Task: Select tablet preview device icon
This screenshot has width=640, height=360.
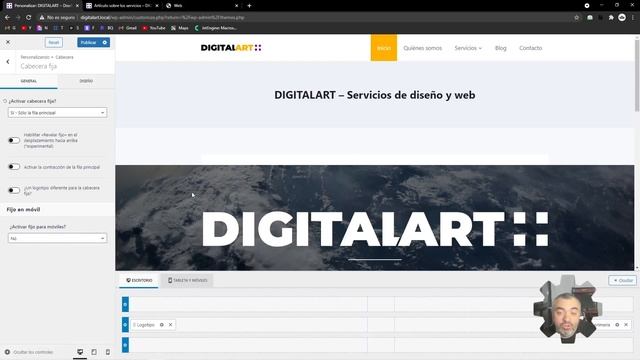Action: (94, 352)
